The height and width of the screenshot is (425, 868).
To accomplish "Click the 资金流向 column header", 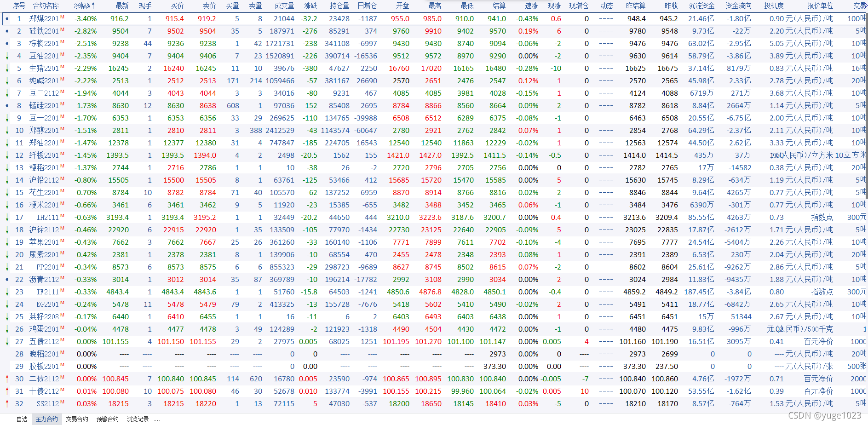I will [x=738, y=6].
